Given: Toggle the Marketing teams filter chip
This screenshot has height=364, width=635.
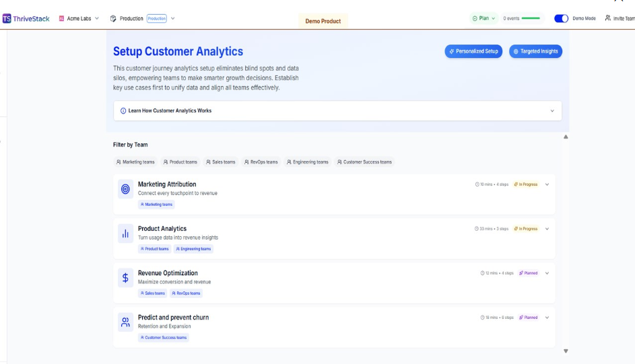Looking at the screenshot, I should (x=135, y=162).
